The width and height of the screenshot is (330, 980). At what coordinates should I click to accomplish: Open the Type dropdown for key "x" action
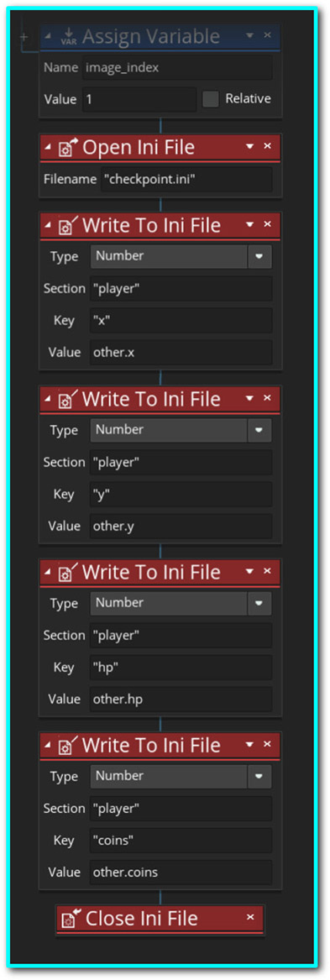259,256
